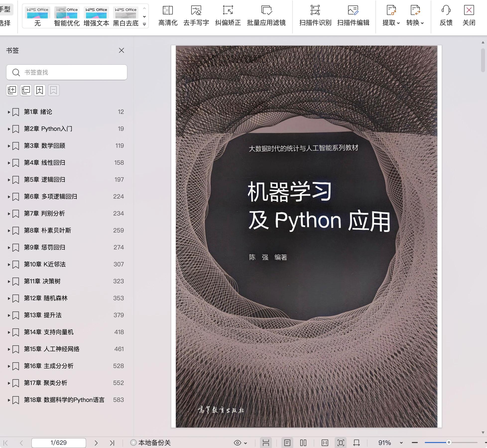Click the zoom slider handle
This screenshot has height=448, width=487.
(449, 443)
